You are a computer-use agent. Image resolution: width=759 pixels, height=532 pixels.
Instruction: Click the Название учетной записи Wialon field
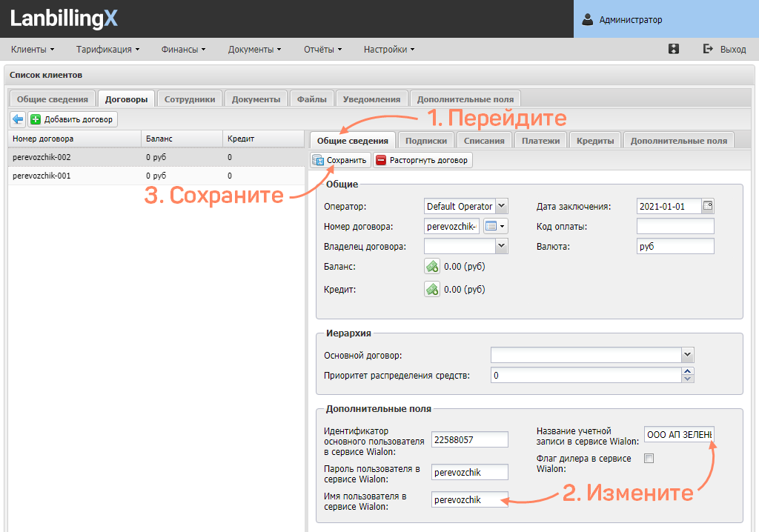(679, 435)
